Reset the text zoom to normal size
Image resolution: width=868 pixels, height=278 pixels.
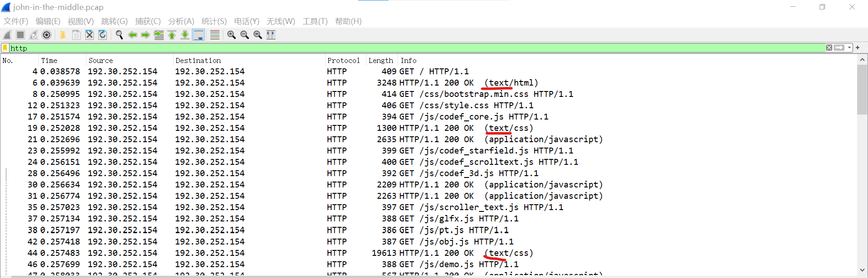point(258,35)
